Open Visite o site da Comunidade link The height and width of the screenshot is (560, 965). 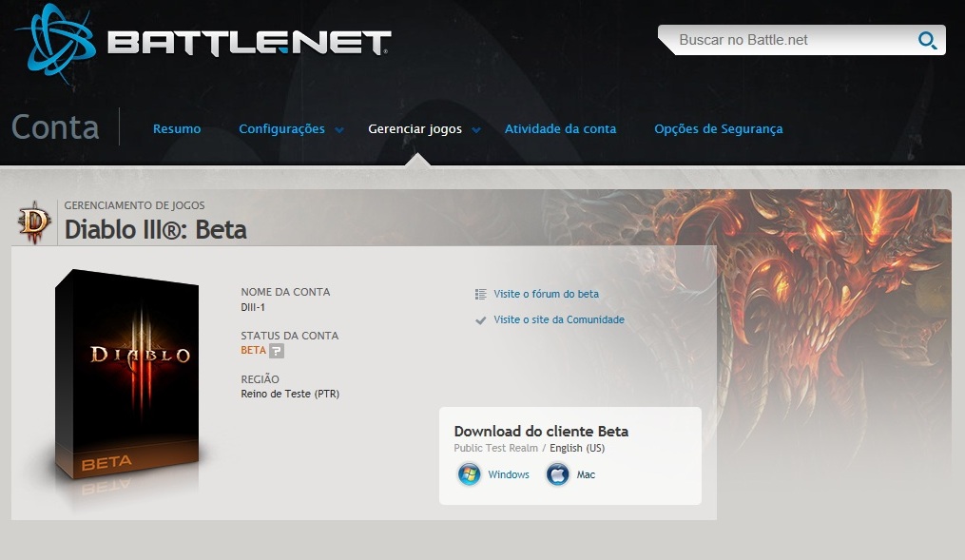559,320
